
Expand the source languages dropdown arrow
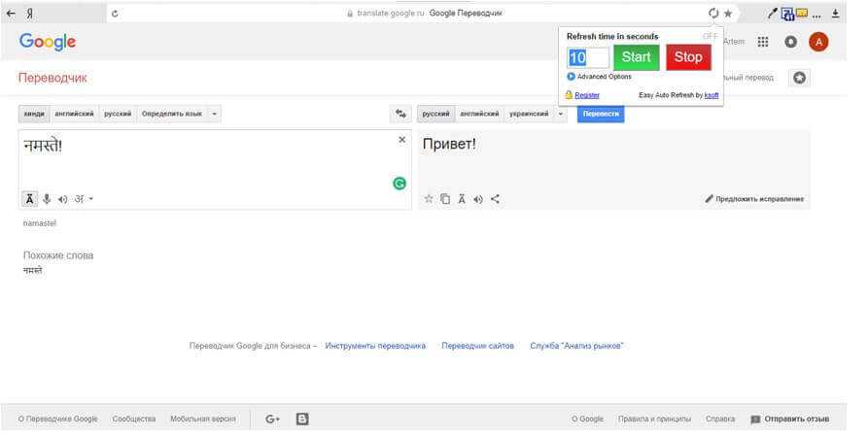pyautogui.click(x=214, y=114)
